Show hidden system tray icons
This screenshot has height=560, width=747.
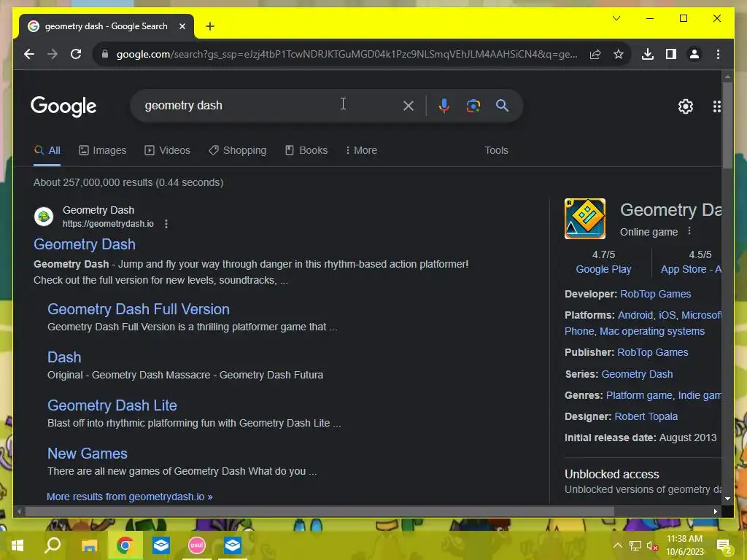pos(617,545)
